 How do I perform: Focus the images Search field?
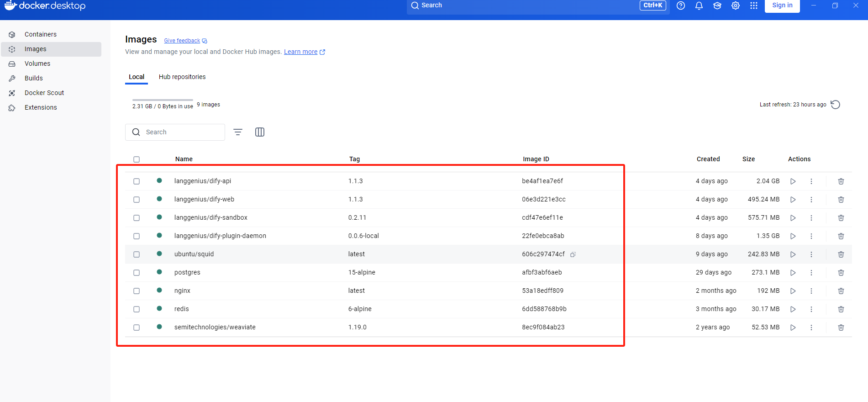click(175, 132)
